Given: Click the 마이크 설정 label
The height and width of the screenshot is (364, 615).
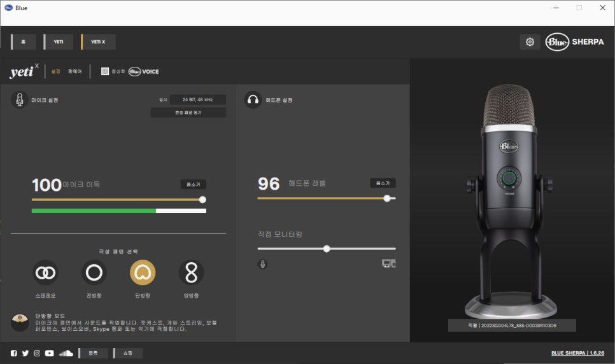Looking at the screenshot, I should point(45,100).
